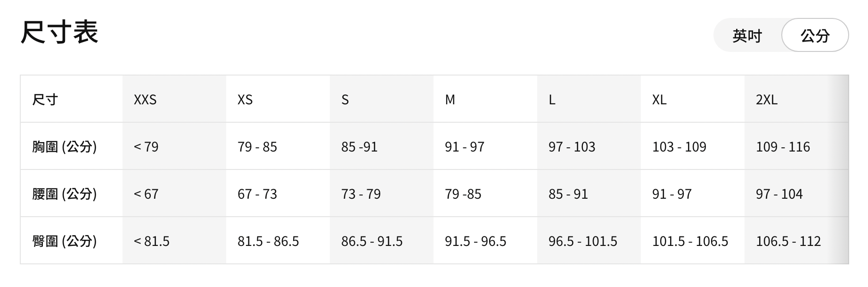This screenshot has height=287, width=868.
Task: Click the 2XL size column header
Action: (x=767, y=100)
